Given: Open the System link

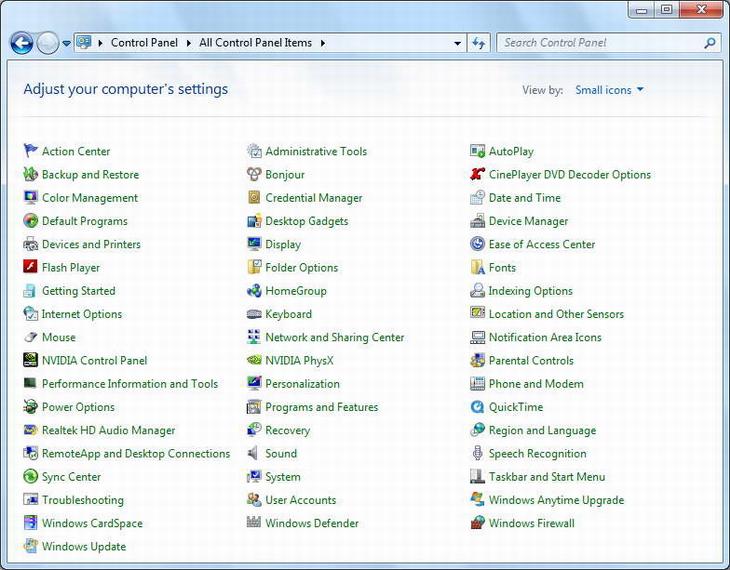Looking at the screenshot, I should [283, 477].
